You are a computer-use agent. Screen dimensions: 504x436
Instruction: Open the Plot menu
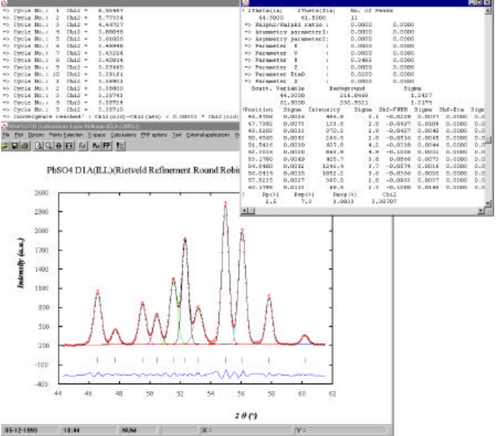coord(19,135)
